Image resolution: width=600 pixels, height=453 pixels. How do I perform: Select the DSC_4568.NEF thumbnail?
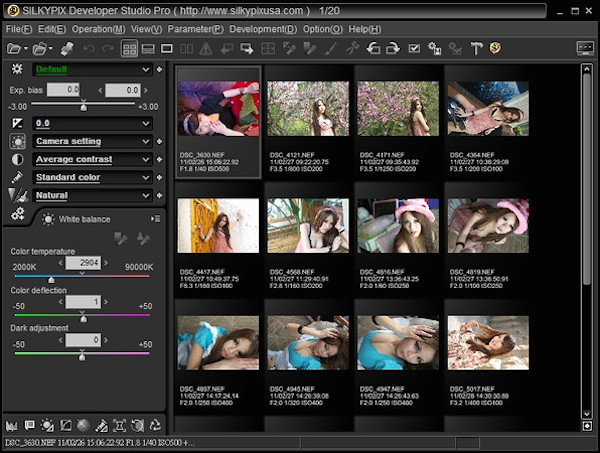point(308,225)
